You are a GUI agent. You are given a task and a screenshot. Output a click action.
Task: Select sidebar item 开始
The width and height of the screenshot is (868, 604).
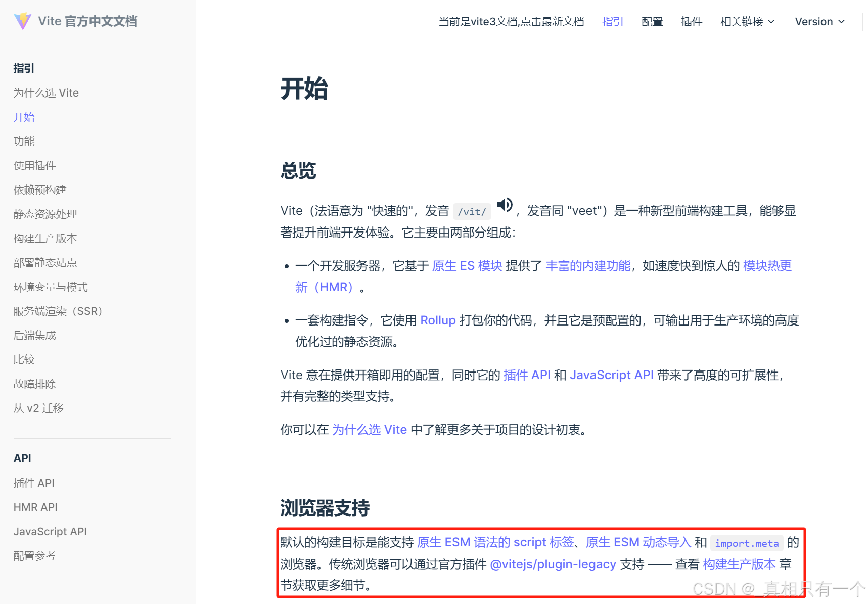[24, 117]
